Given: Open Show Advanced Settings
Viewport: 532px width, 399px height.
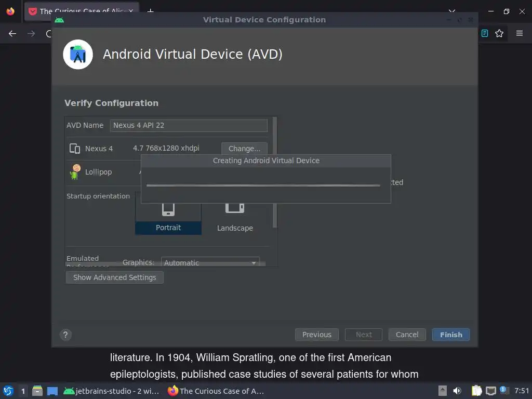Looking at the screenshot, I should coord(115,277).
